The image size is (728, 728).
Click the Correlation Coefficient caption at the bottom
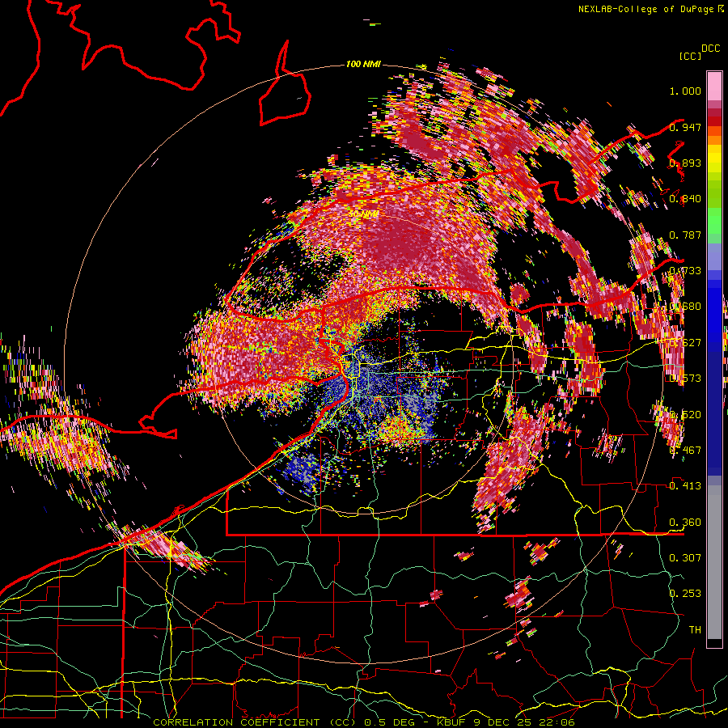(x=364, y=722)
